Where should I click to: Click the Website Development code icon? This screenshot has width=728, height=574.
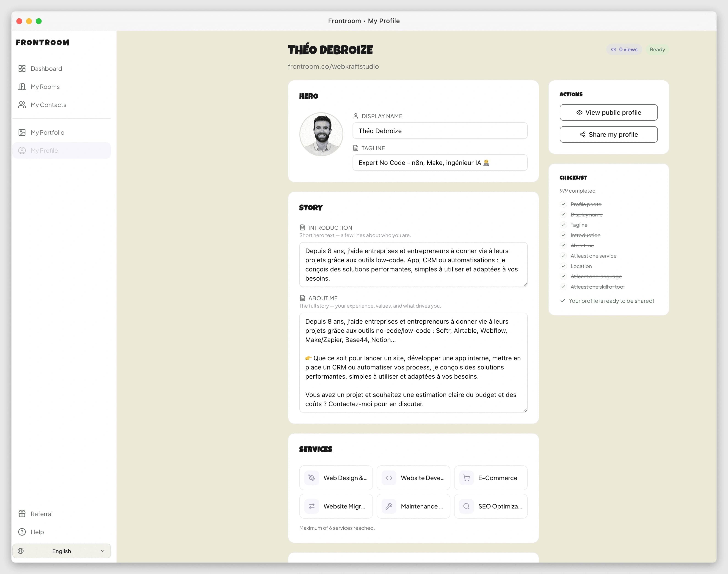[x=389, y=478]
